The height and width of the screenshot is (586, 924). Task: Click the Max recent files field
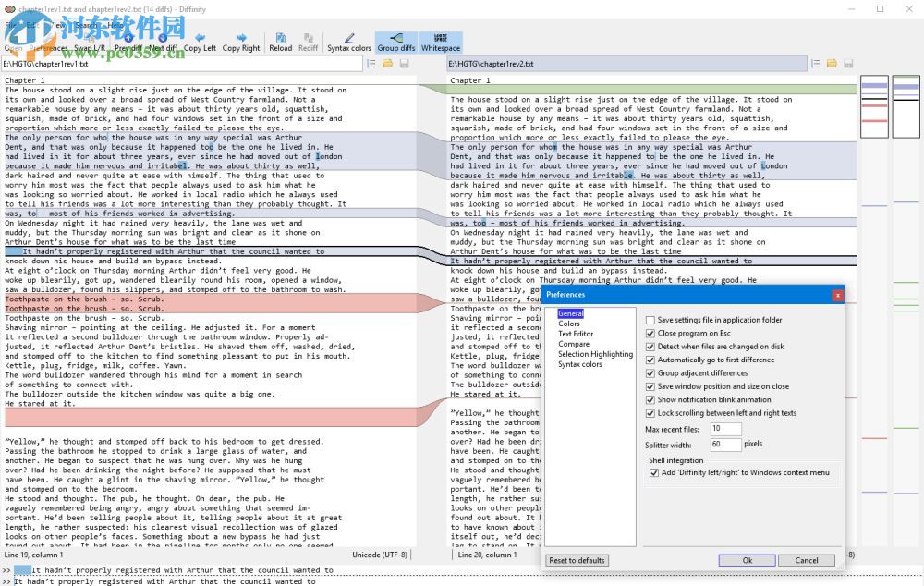(x=725, y=429)
